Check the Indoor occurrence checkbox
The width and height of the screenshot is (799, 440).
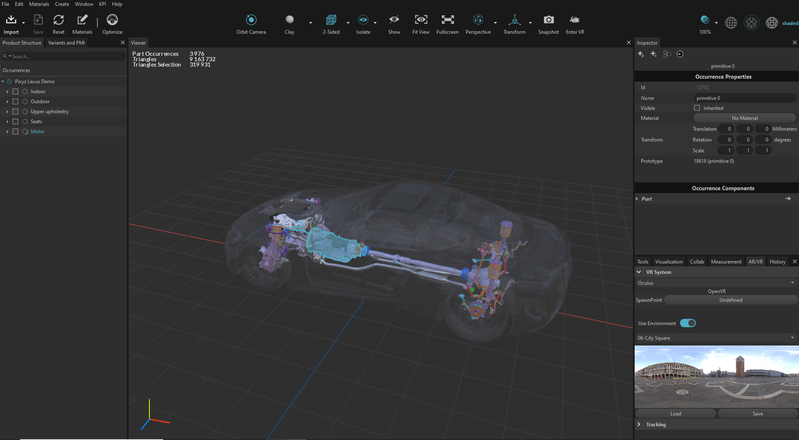pos(16,91)
